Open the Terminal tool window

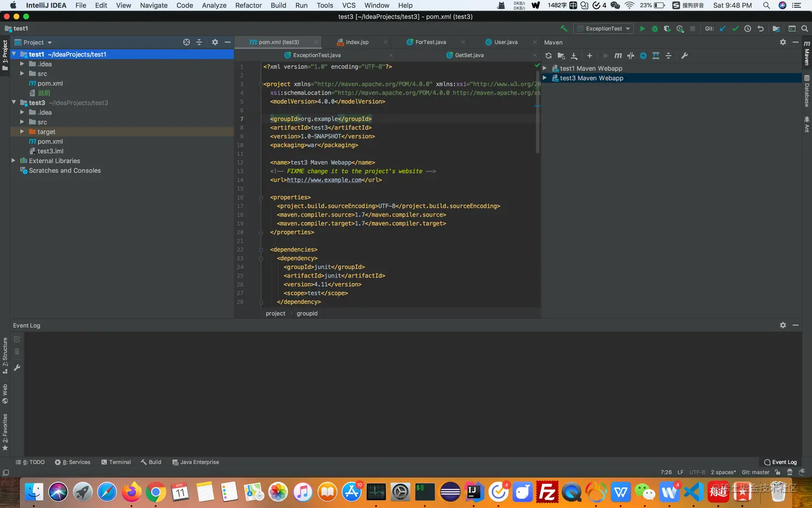coord(116,462)
